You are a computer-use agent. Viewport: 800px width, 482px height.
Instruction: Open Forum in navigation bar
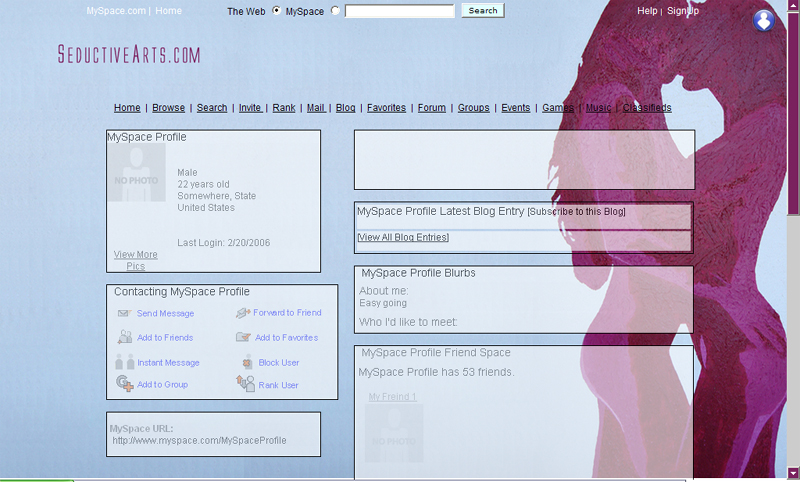click(432, 108)
